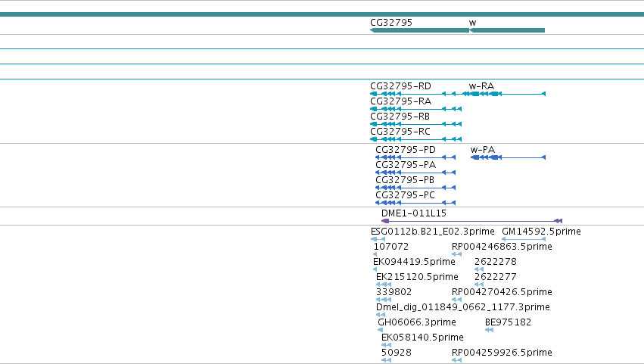This screenshot has height=364, width=644.
Task: Select the 107072 feature label
Action: point(391,247)
